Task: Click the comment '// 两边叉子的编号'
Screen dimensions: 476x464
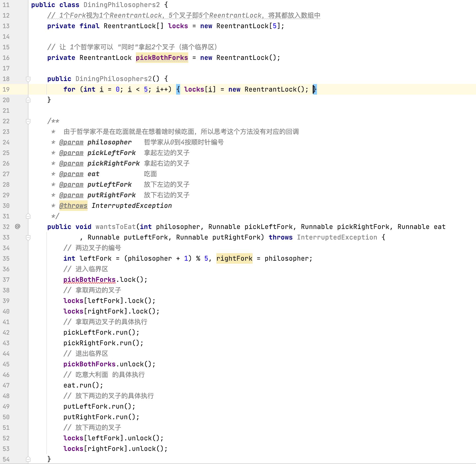Action: click(x=92, y=248)
